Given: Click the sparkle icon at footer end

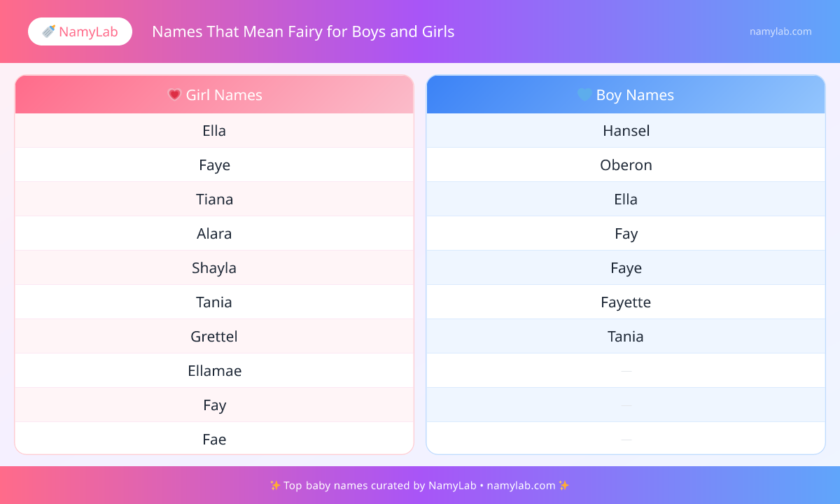Looking at the screenshot, I should point(563,485).
